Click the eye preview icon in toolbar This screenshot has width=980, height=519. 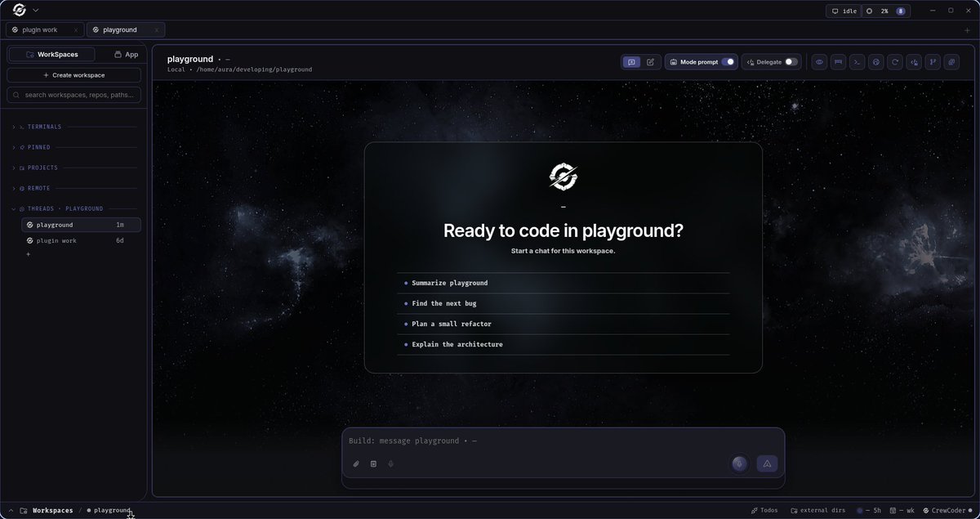pyautogui.click(x=819, y=62)
